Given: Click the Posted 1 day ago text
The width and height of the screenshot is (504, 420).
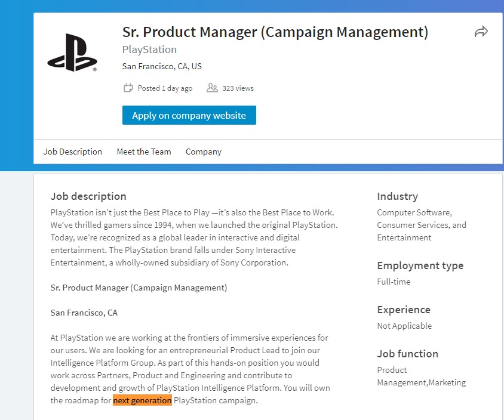Looking at the screenshot, I should point(165,88).
